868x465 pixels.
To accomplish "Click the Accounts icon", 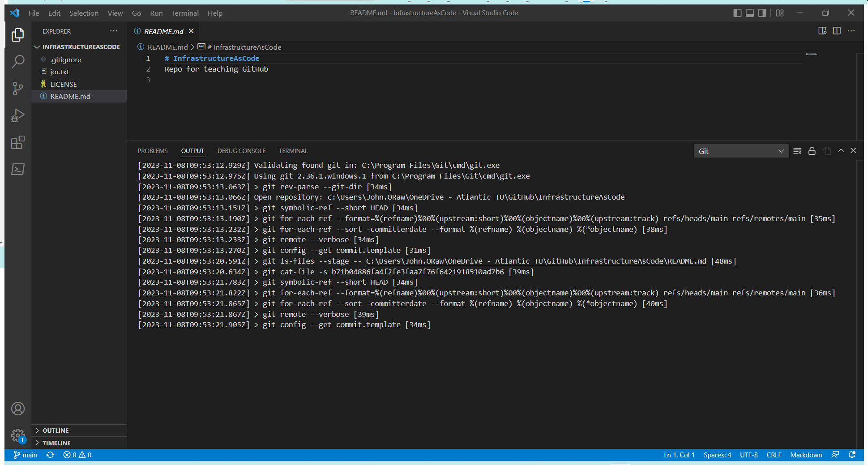I will pyautogui.click(x=17, y=409).
